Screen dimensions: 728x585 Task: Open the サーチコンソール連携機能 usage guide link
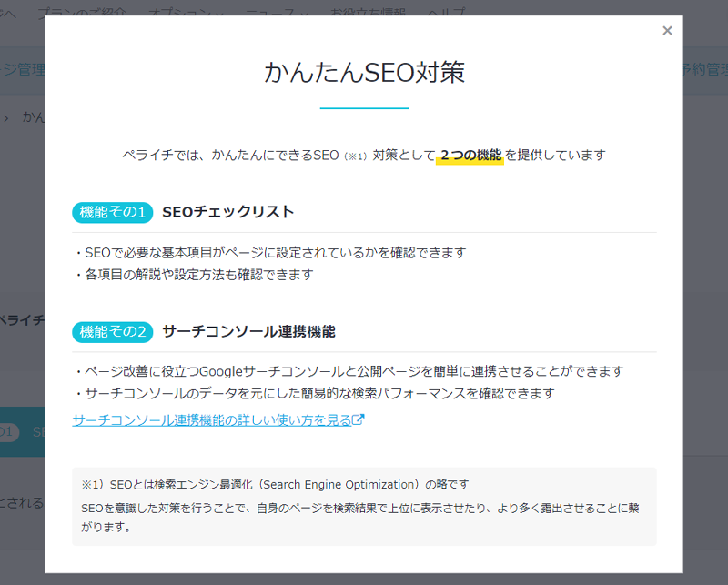212,420
